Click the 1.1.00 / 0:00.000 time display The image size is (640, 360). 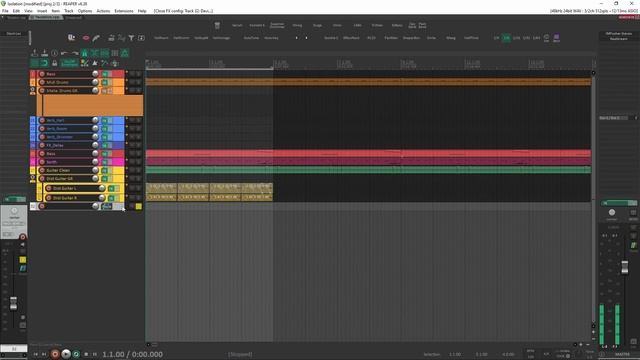click(132, 354)
